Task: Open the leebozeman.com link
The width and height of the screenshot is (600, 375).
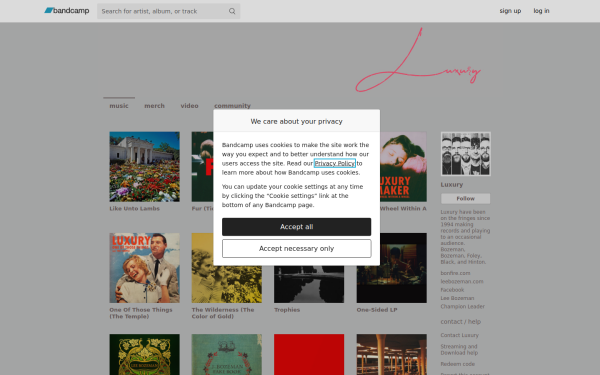Action: coord(462,282)
